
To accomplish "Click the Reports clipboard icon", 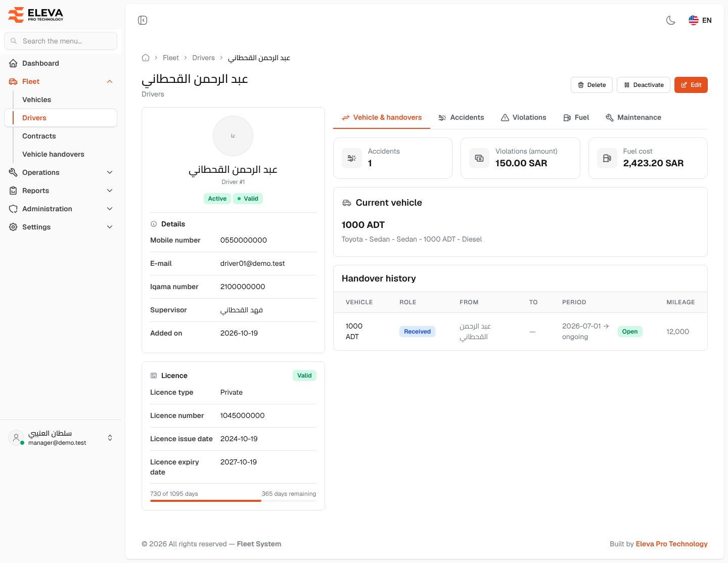I will tap(13, 191).
